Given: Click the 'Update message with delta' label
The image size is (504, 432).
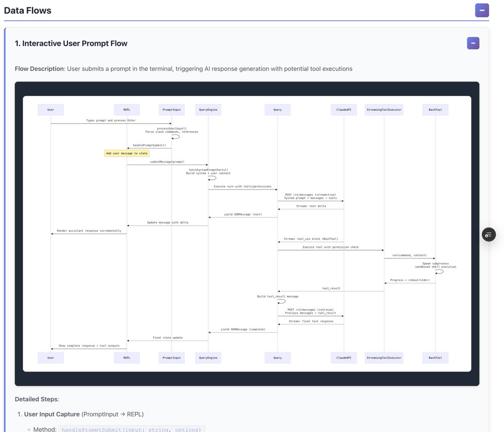Looking at the screenshot, I should [x=168, y=222].
